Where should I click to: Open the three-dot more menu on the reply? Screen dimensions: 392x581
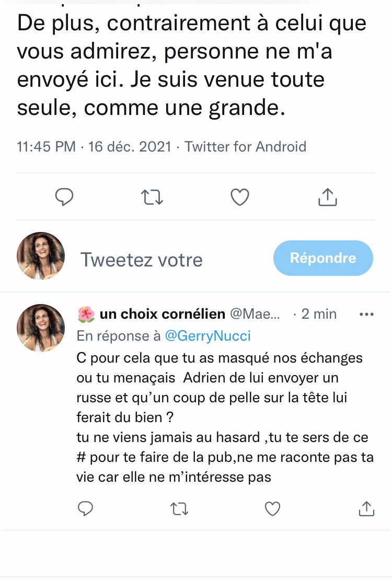[365, 315]
